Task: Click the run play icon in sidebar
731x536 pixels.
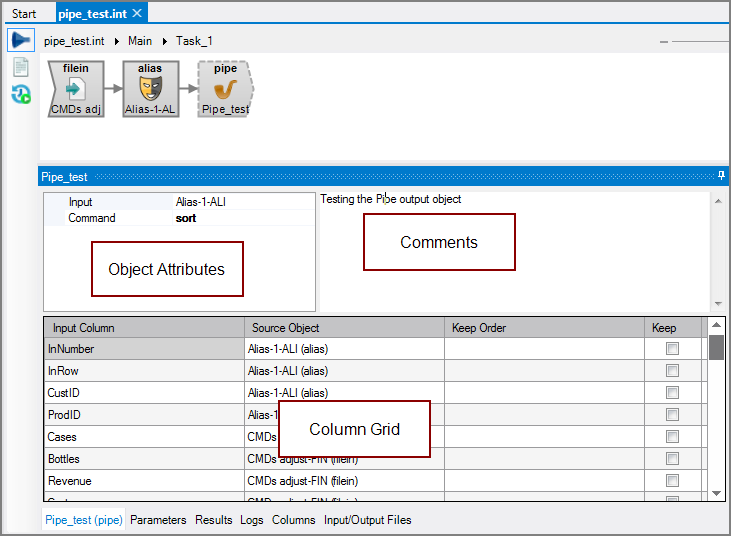Action: (21, 41)
